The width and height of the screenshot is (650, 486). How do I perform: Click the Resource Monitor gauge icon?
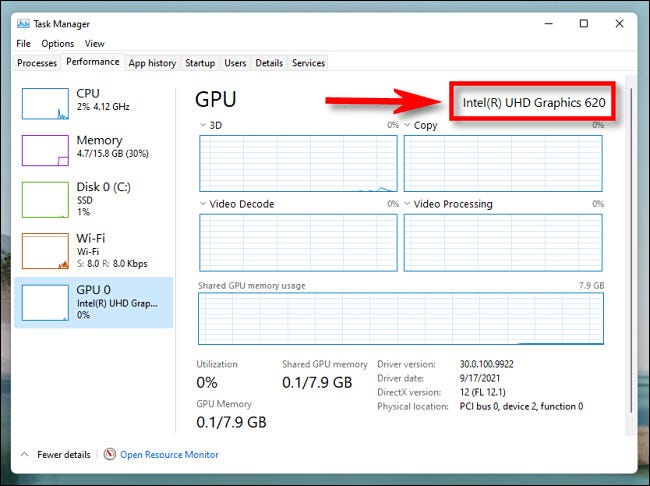[x=109, y=454]
